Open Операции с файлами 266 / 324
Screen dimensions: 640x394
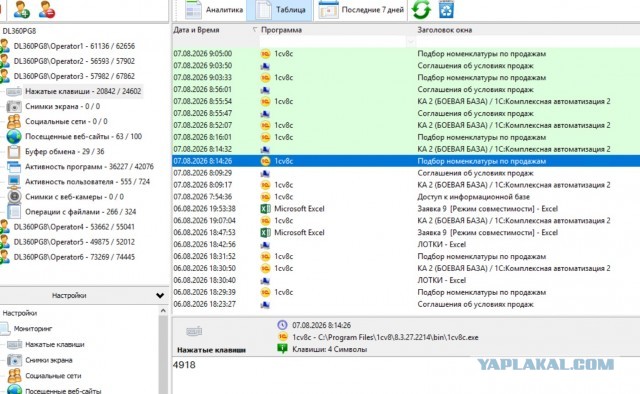pyautogui.click(x=80, y=212)
